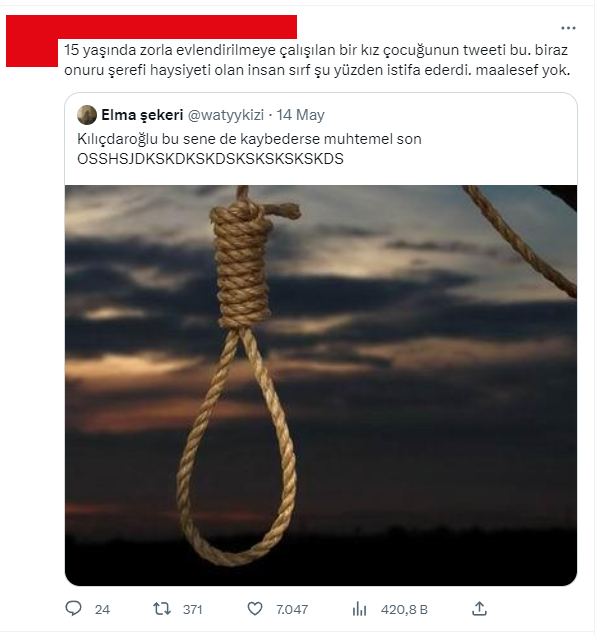Click the main tweet text about '15 yaşında'
608x635 pixels.
click(317, 60)
